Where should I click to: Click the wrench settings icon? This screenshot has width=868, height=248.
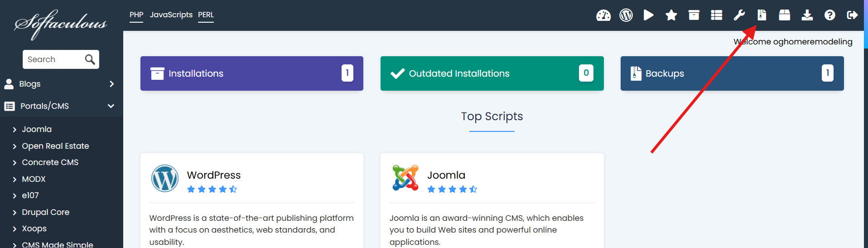coord(739,15)
